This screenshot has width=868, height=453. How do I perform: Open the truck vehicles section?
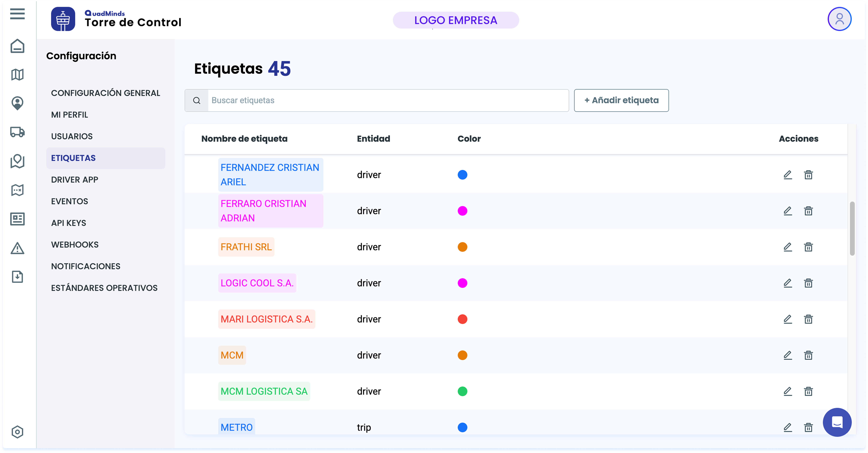[x=17, y=132]
